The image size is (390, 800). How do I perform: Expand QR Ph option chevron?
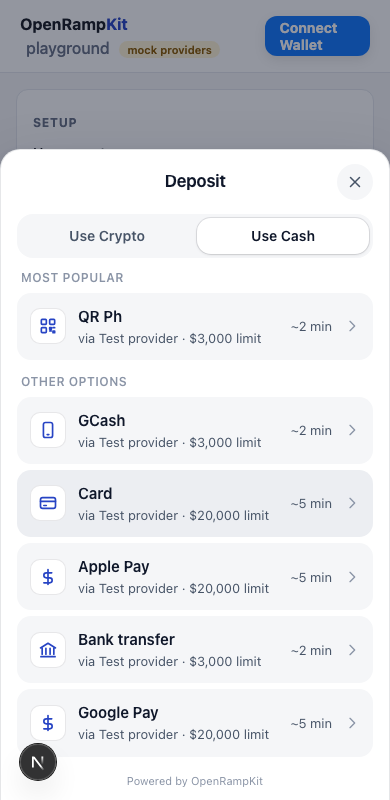point(352,326)
